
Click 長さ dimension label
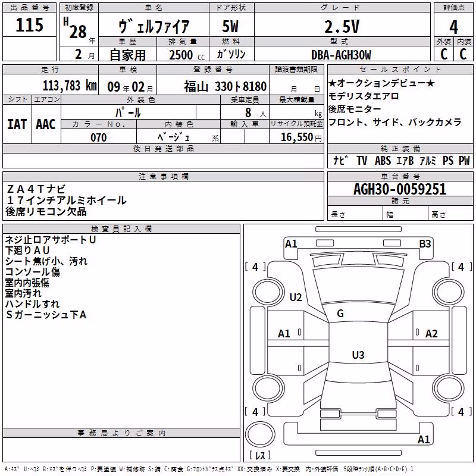pyautogui.click(x=338, y=214)
